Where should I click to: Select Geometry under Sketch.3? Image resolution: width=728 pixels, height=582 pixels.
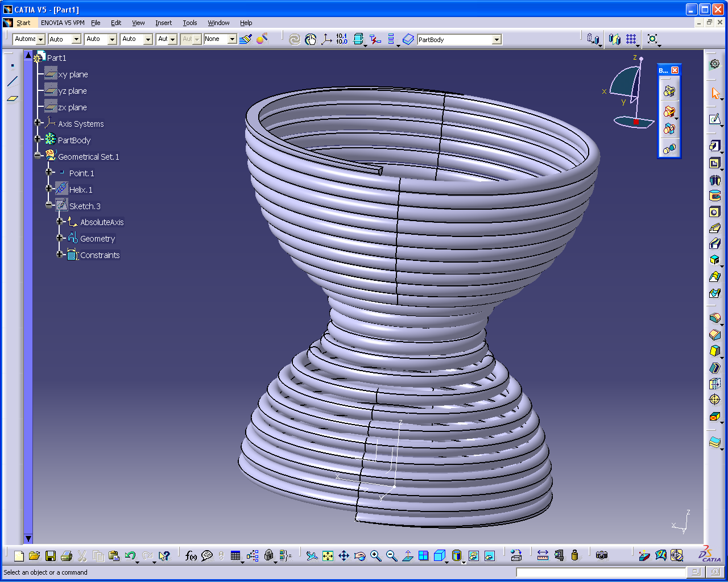pos(97,239)
